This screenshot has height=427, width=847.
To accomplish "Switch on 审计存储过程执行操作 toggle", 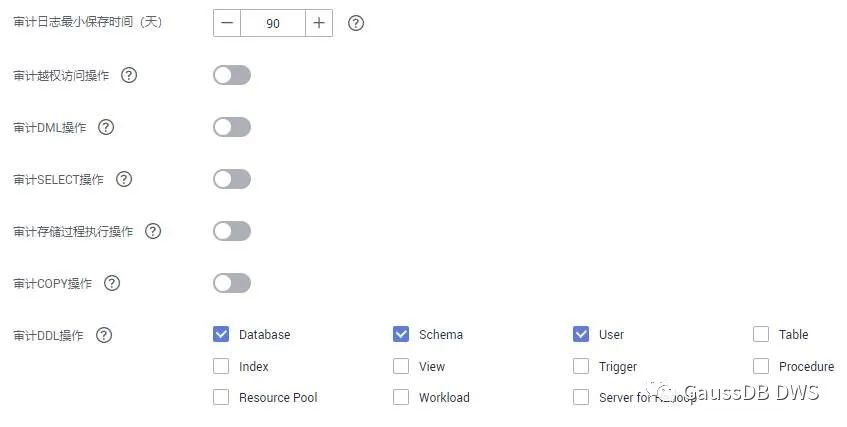I will click(232, 231).
